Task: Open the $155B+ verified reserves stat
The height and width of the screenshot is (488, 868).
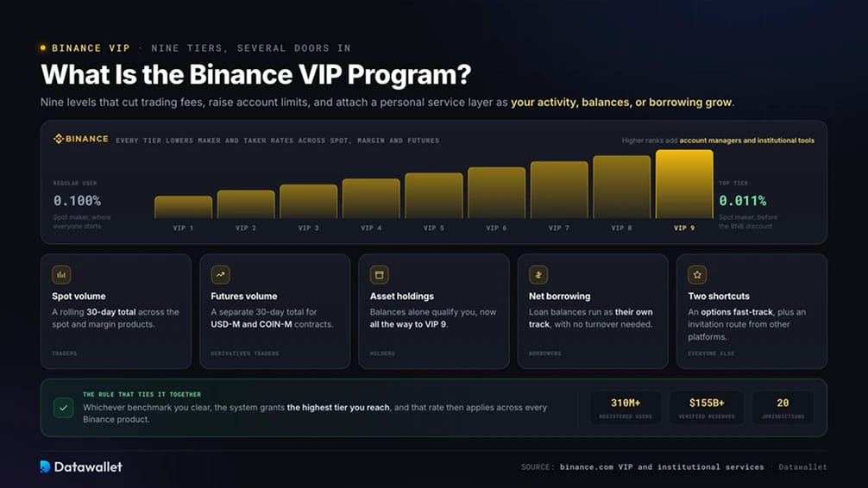Action: tap(707, 408)
